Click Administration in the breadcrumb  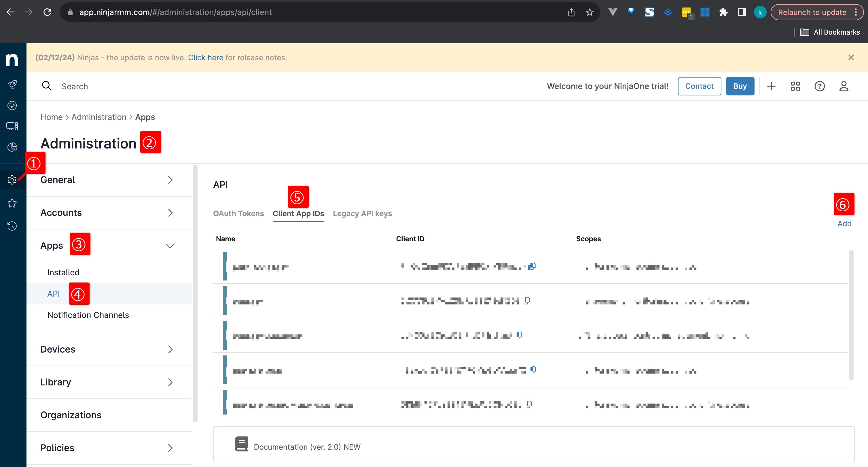tap(99, 117)
